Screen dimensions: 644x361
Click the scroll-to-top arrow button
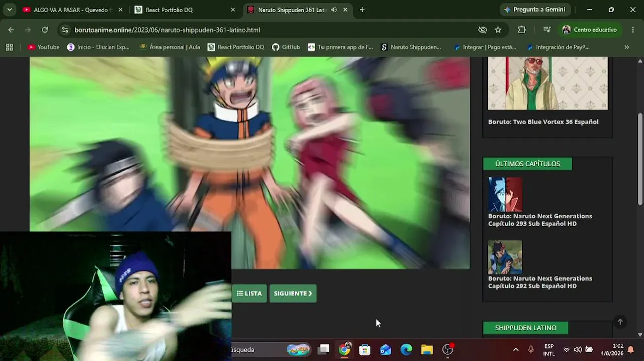(x=620, y=322)
